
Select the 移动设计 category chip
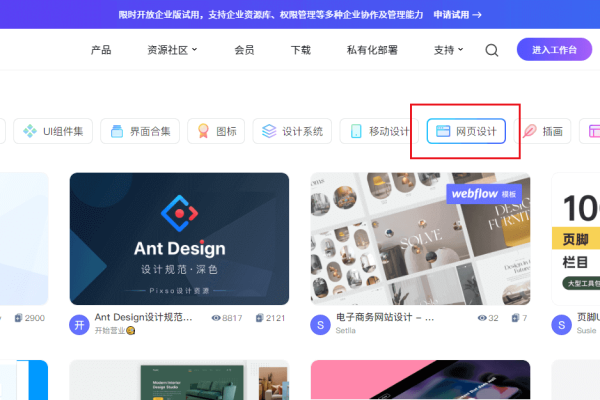point(377,131)
